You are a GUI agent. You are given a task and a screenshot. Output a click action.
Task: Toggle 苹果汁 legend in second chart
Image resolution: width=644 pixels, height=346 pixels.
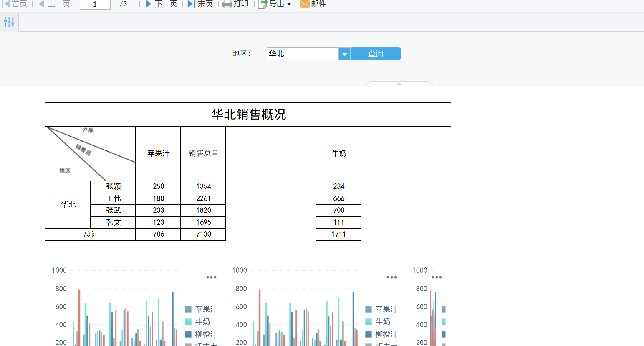[381, 309]
